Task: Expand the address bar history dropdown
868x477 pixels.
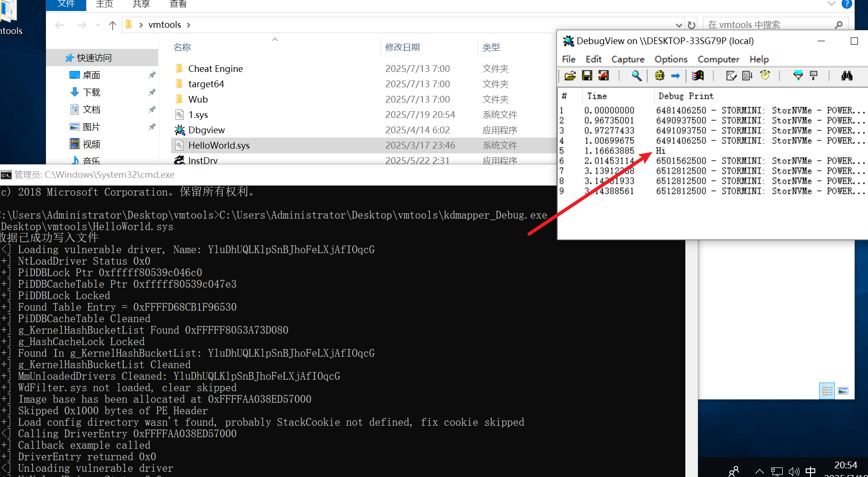Action: [x=679, y=25]
